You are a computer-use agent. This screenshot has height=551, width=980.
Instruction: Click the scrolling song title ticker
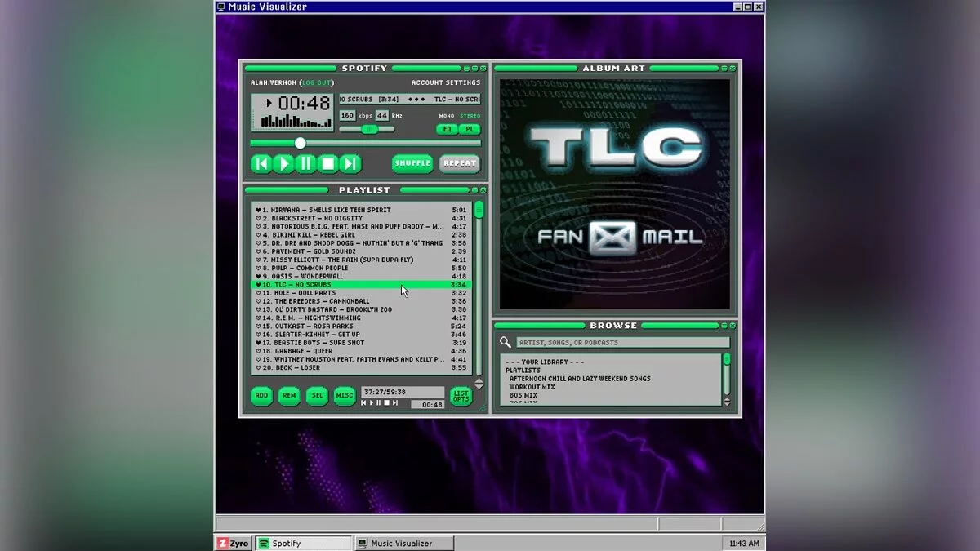410,99
